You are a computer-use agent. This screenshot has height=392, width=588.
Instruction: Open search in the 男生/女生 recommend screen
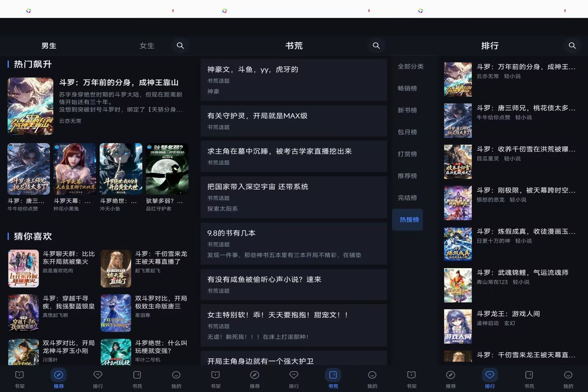180,46
